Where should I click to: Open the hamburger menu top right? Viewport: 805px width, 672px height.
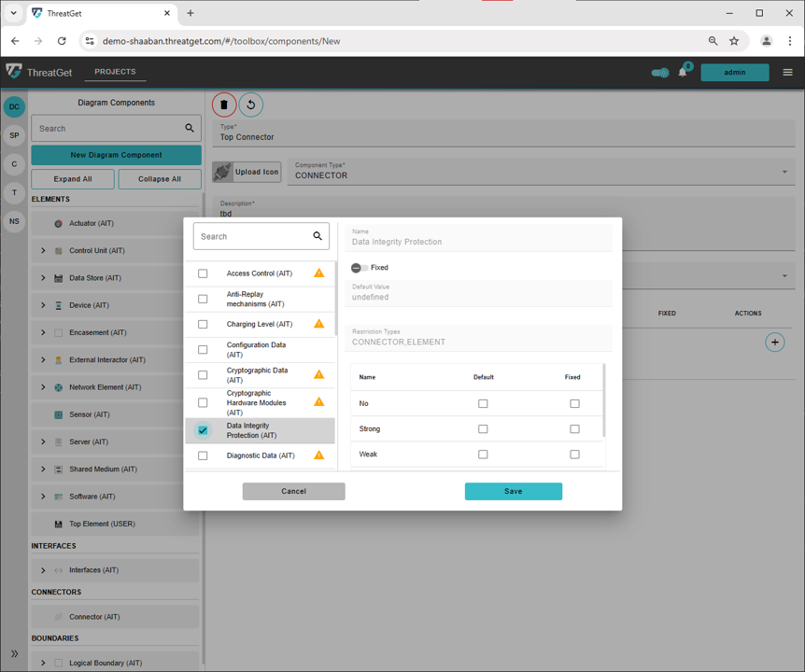tap(787, 71)
